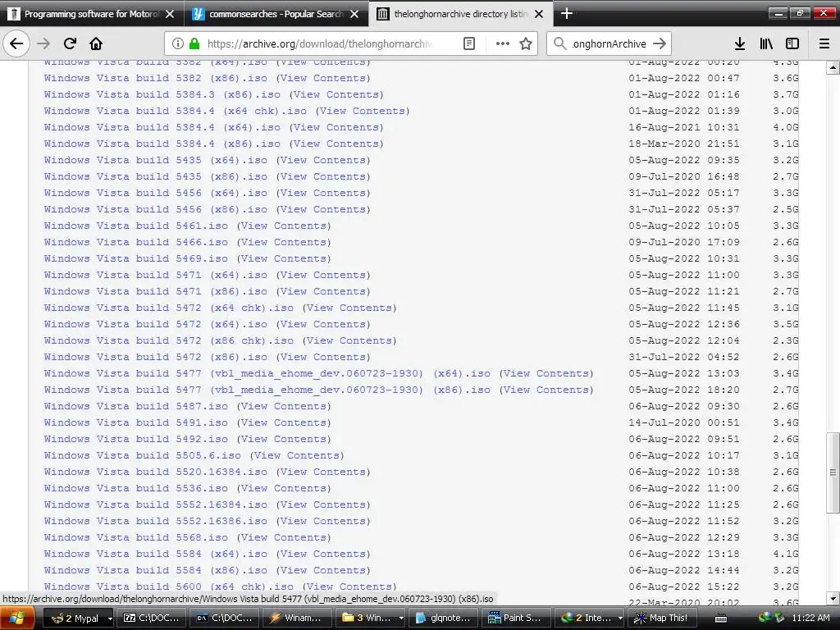Open the browser home page
Image resolution: width=840 pixels, height=630 pixels.
[x=96, y=43]
